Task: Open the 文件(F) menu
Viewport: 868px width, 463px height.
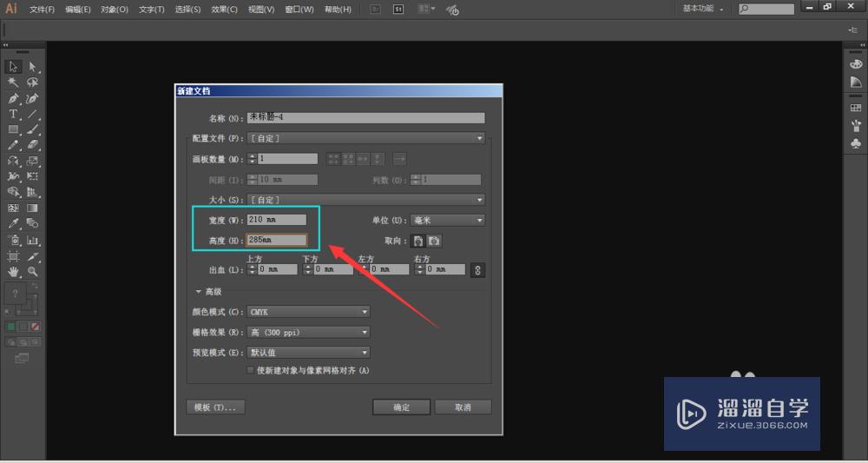Action: 42,10
